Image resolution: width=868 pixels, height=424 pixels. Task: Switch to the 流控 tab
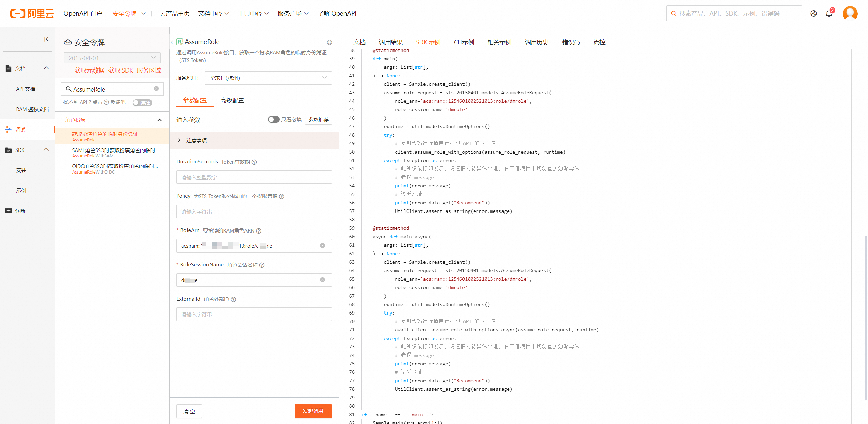[599, 42]
